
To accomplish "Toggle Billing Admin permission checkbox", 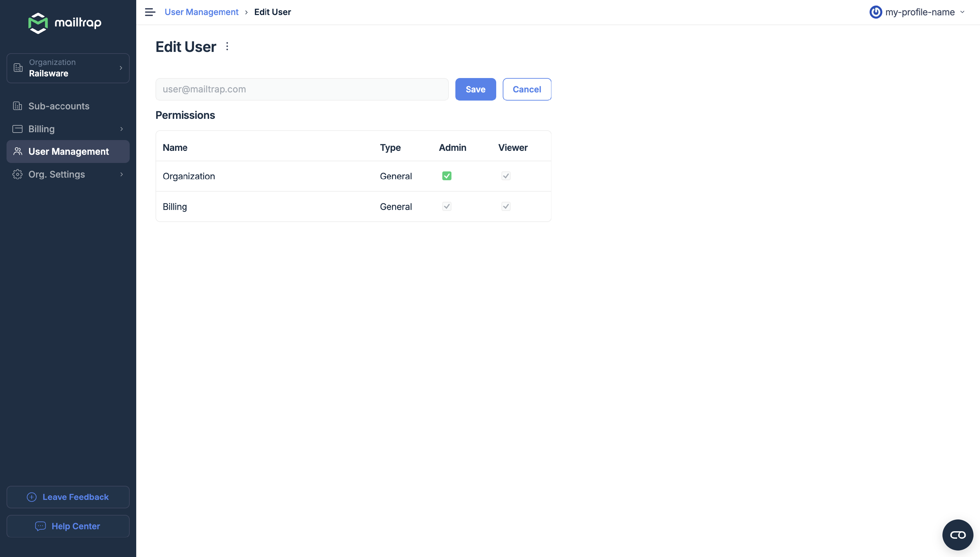I will tap(447, 207).
